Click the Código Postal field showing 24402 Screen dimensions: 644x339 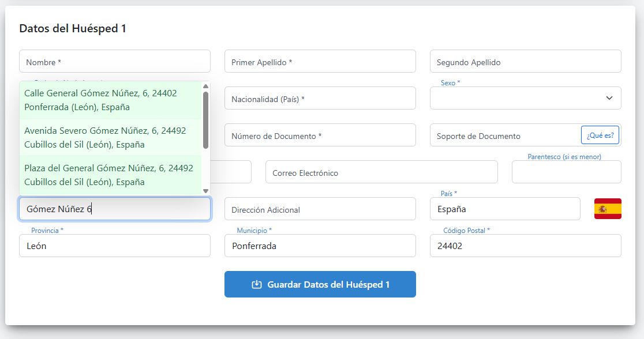coord(525,246)
